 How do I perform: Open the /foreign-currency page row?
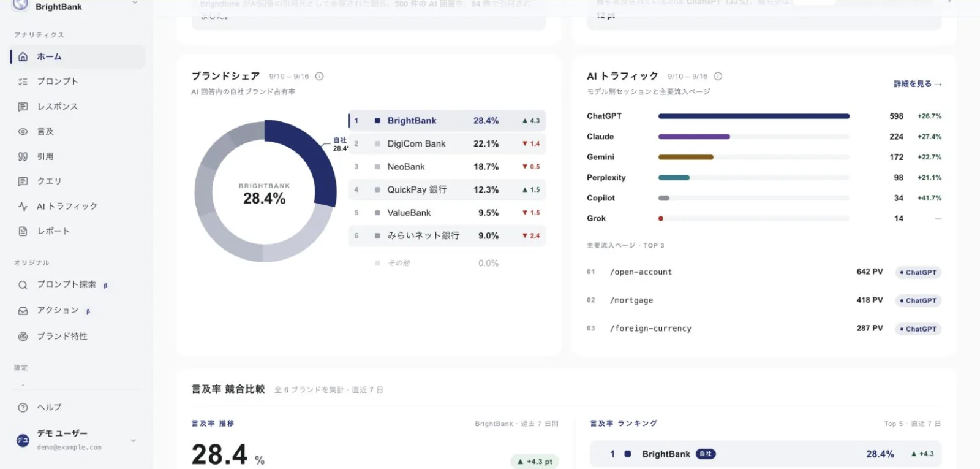coord(764,329)
